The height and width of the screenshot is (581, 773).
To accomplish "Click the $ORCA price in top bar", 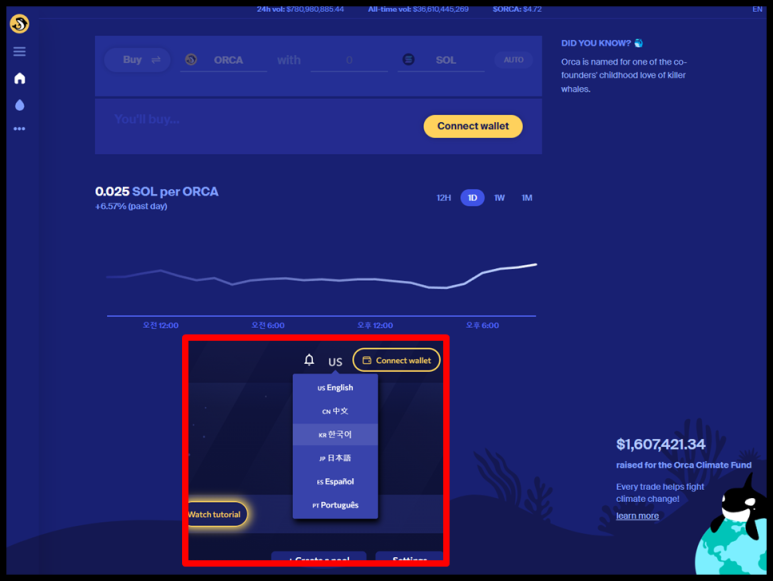I will [x=517, y=9].
